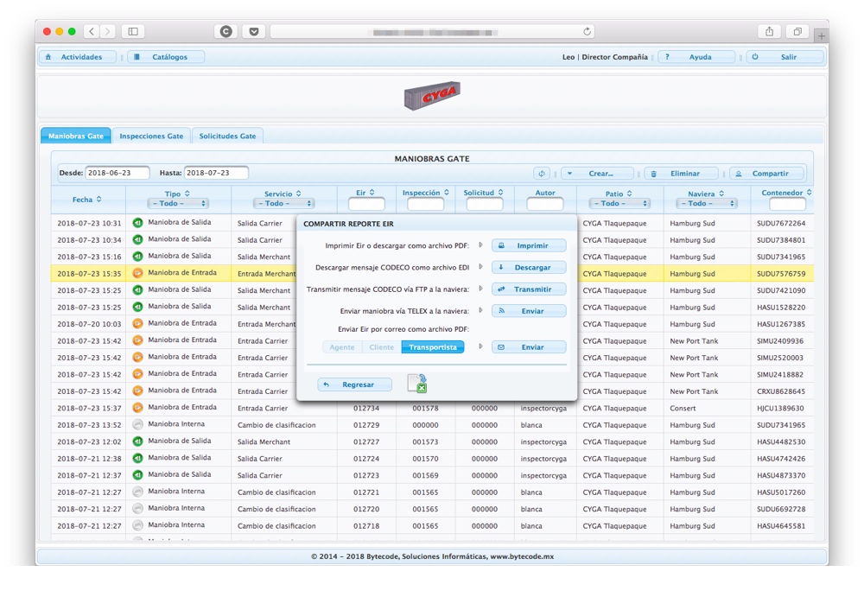Image resolution: width=864 pixels, height=616 pixels.
Task: Switch to Inspecciones Gate tab
Action: pos(151,136)
